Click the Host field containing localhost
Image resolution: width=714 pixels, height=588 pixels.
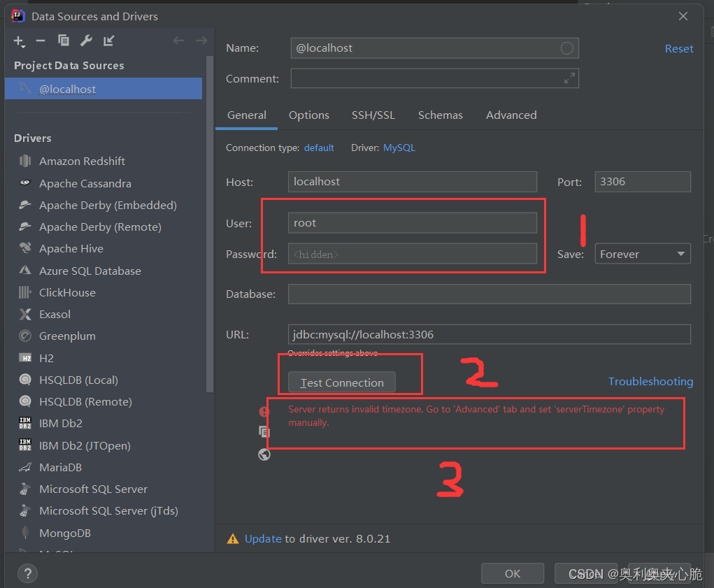coord(412,182)
